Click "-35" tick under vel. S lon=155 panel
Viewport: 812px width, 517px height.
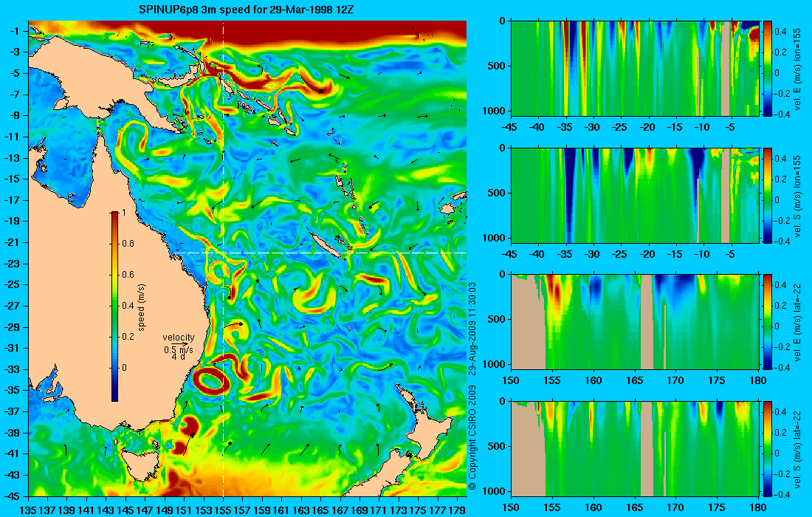(x=565, y=254)
